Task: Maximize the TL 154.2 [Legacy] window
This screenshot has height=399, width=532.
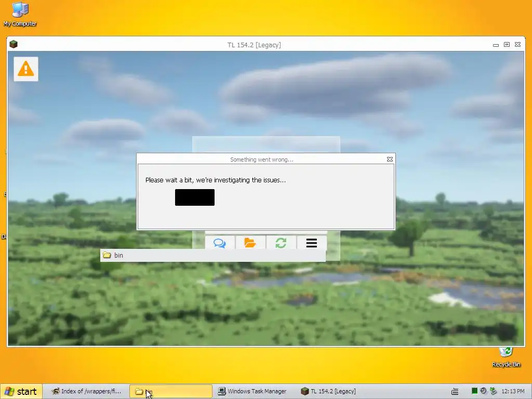Action: 507,45
